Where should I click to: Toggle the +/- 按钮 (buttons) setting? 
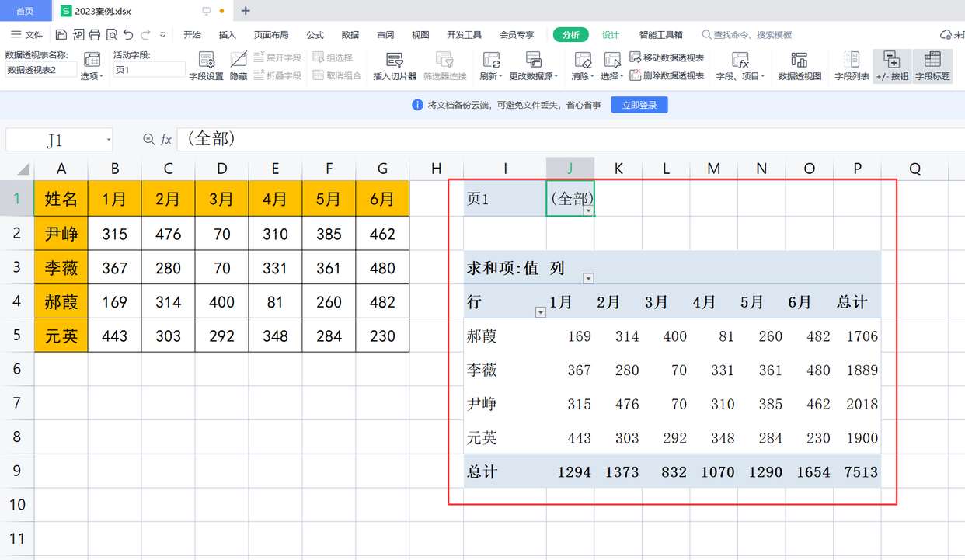[892, 66]
